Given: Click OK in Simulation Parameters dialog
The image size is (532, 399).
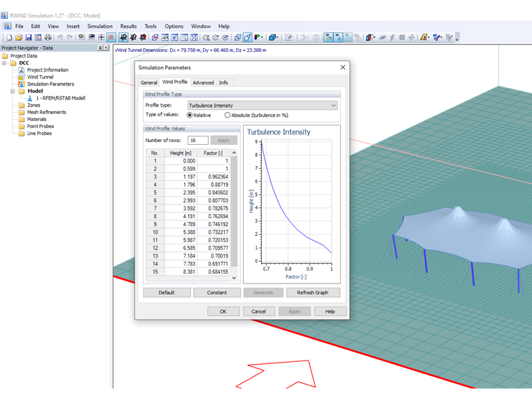Looking at the screenshot, I should tap(223, 311).
